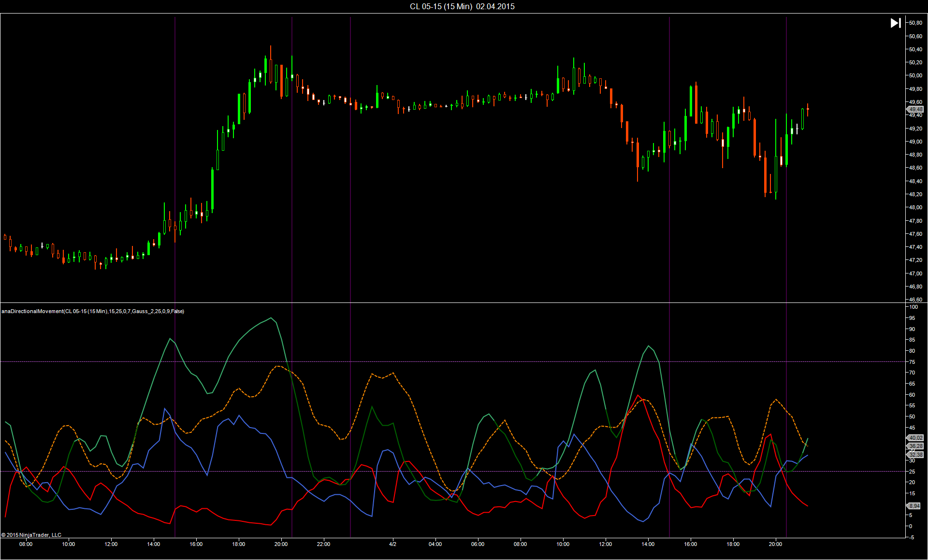
Task: Click the 32,38 indicator value marker
Action: pos(915,455)
